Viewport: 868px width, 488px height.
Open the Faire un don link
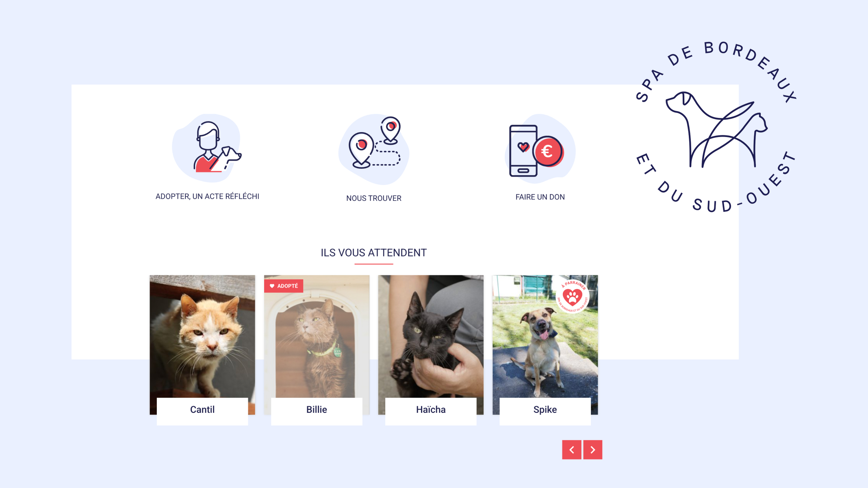pyautogui.click(x=540, y=197)
